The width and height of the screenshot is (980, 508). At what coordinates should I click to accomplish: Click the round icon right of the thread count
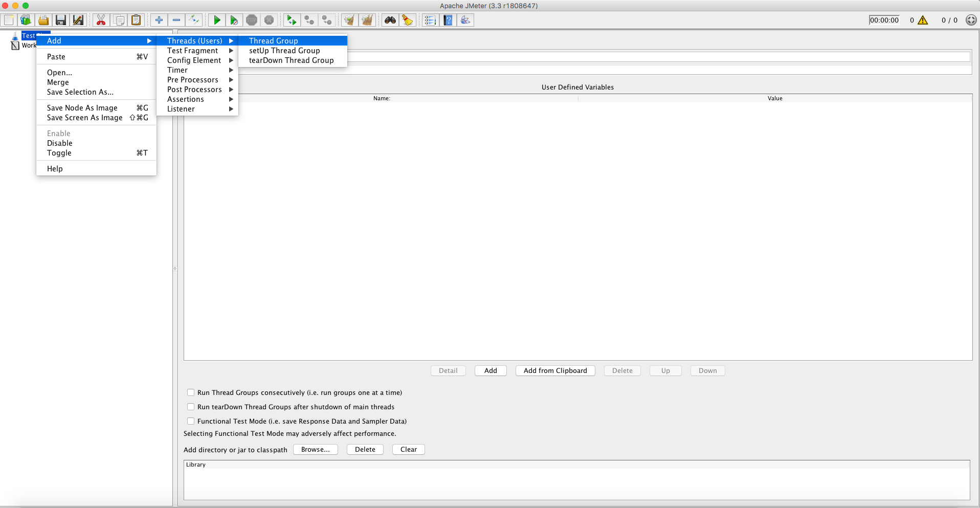point(971,20)
